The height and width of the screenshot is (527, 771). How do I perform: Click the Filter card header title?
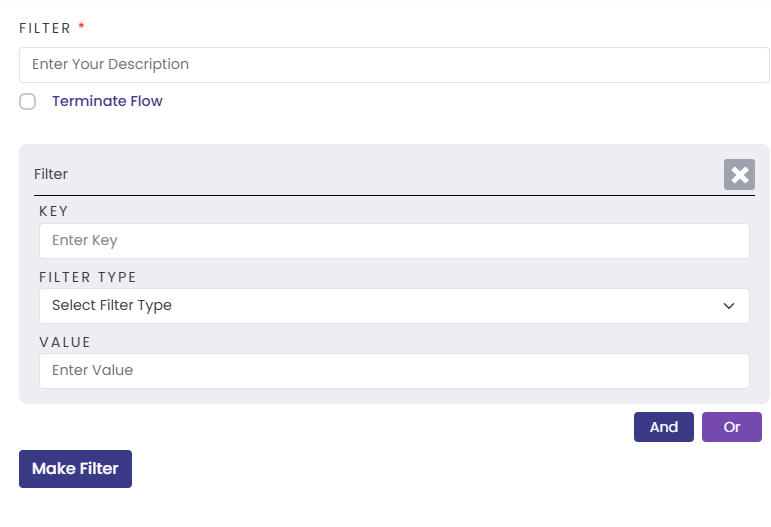(51, 174)
